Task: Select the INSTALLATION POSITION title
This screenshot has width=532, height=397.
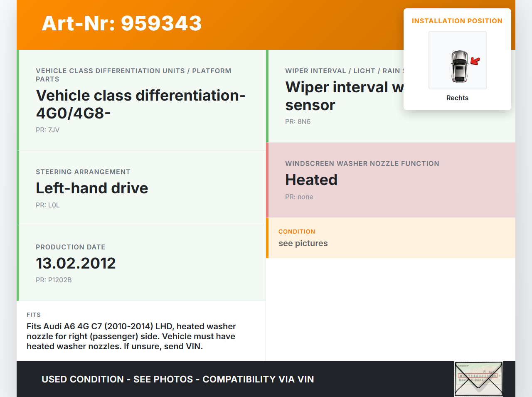Action: point(457,21)
